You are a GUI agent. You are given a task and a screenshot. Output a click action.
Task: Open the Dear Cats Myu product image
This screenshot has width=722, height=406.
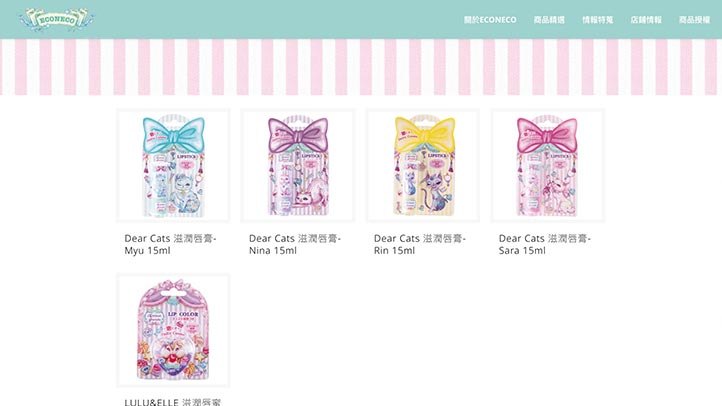(173, 166)
